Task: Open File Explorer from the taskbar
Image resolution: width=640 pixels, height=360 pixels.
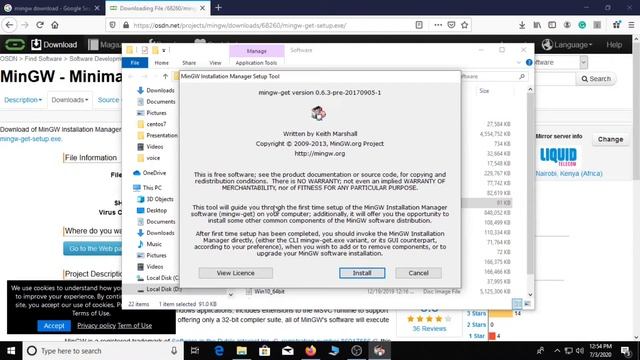Action: (x=242, y=351)
